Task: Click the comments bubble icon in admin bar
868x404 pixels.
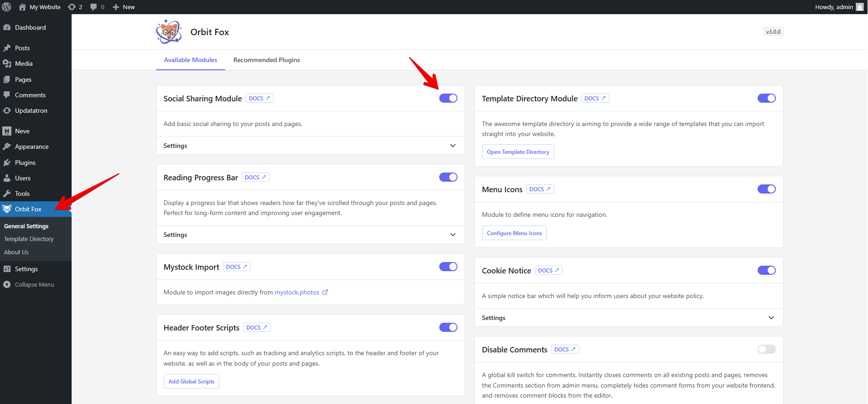Action: click(x=94, y=7)
